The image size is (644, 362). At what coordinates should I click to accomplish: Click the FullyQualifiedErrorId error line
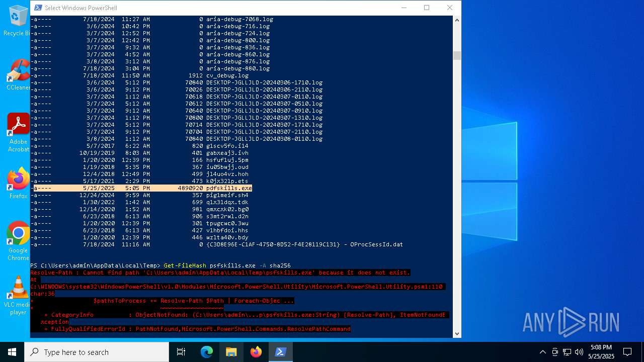pyautogui.click(x=197, y=329)
